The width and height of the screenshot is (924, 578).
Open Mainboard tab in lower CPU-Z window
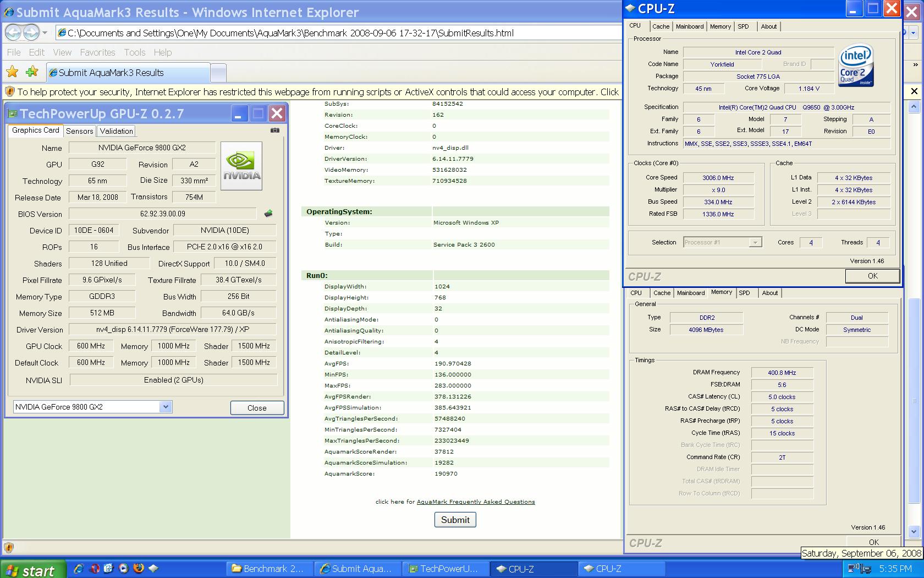691,293
